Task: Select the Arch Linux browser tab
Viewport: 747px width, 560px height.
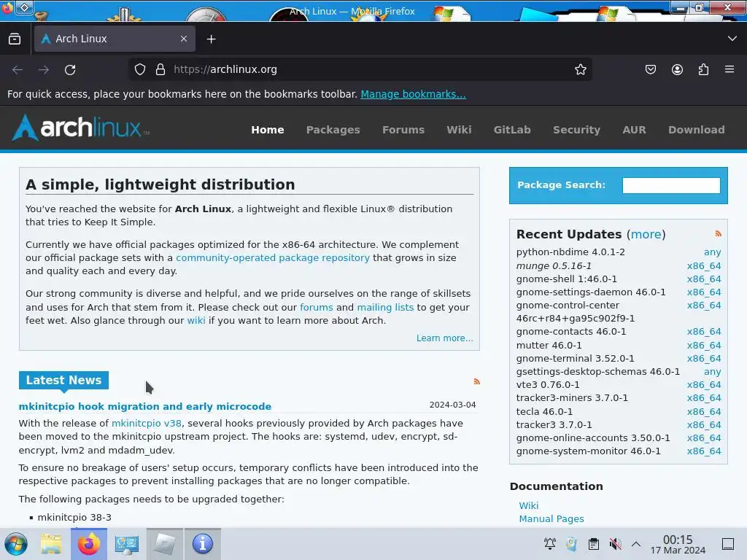Action: coord(115,39)
